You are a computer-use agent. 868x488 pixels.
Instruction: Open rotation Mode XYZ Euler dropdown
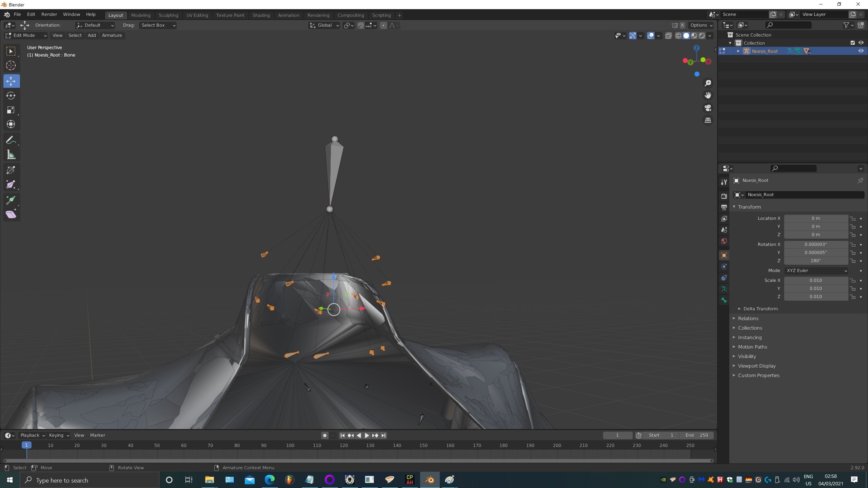[816, 270]
